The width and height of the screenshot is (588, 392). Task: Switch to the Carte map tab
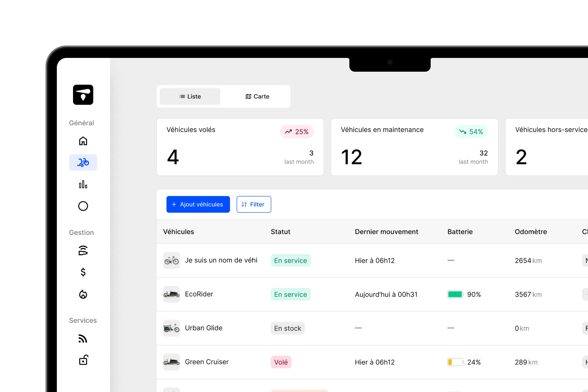pyautogui.click(x=257, y=97)
